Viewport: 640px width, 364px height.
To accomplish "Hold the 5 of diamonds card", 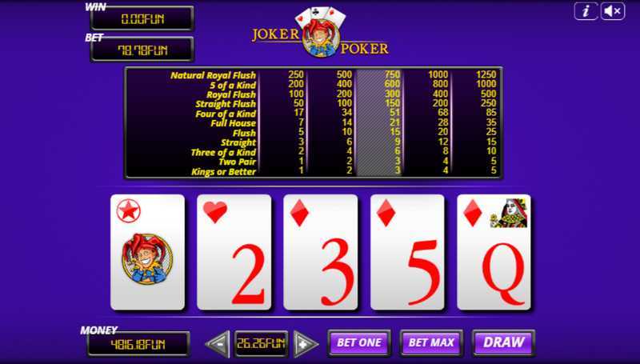I will [407, 252].
